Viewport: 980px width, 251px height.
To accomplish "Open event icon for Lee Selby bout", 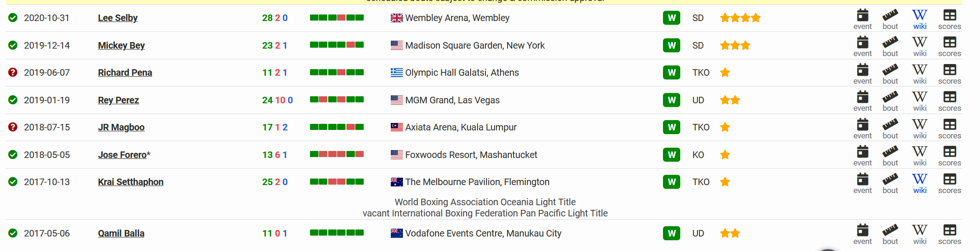I will pyautogui.click(x=862, y=20).
